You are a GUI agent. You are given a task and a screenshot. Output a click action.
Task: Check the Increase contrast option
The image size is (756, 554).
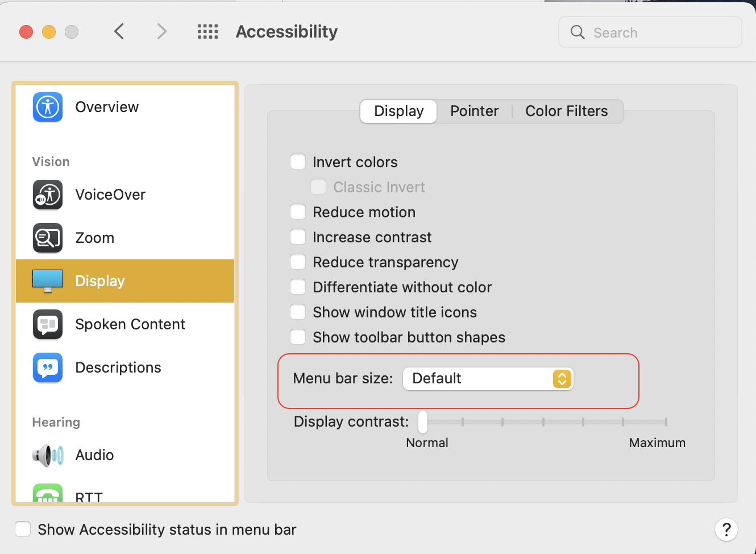point(298,237)
